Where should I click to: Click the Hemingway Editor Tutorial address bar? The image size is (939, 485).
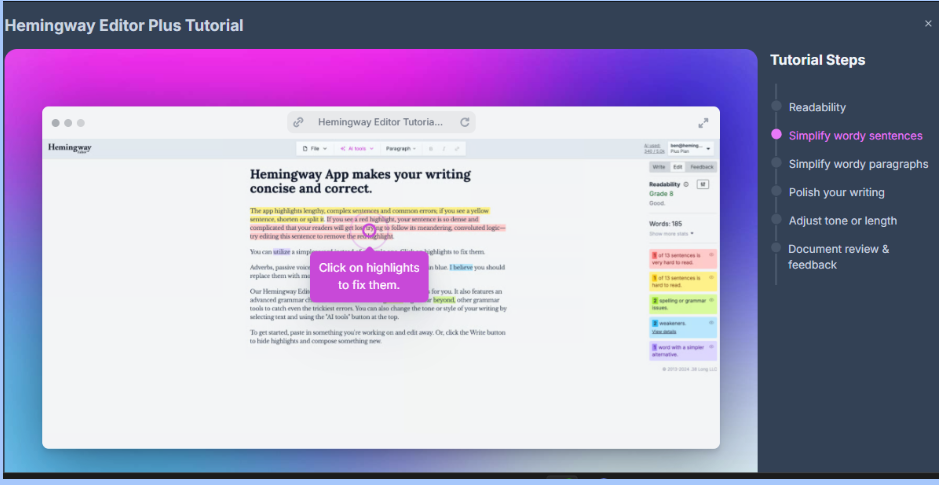pos(381,122)
